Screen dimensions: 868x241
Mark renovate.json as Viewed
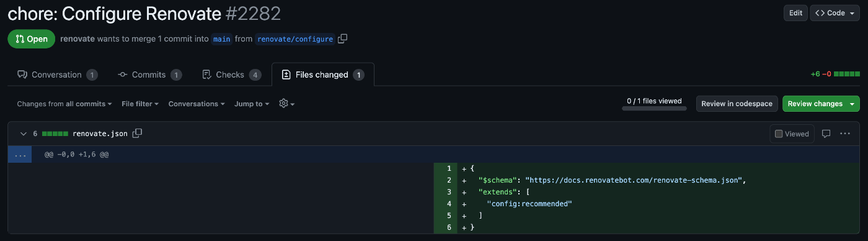tap(792, 134)
